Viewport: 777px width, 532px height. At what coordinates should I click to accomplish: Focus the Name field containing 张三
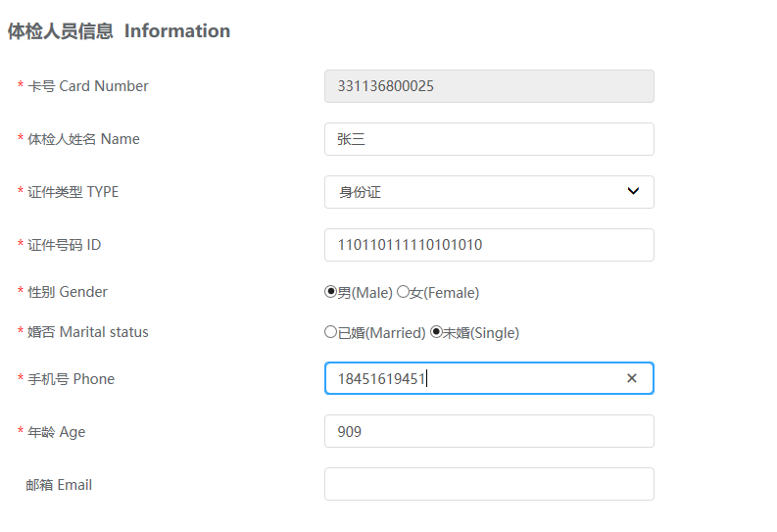coord(488,139)
